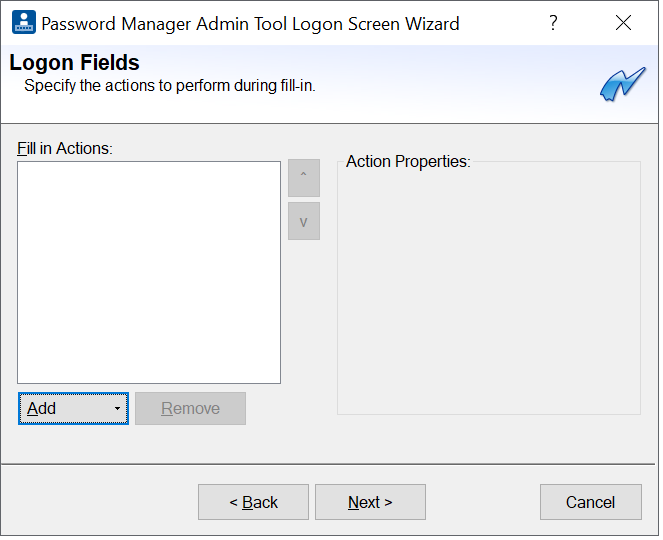Proceed with the Next button
The height and width of the screenshot is (540, 663).
click(370, 502)
